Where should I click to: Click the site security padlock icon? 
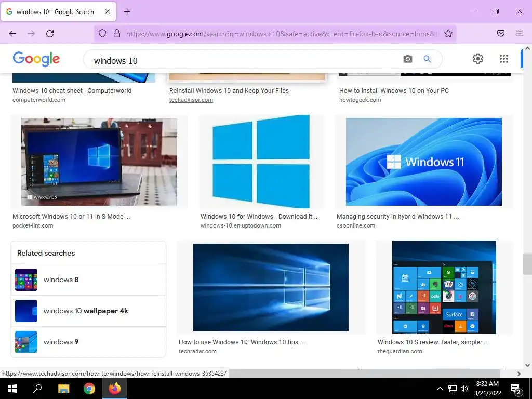click(x=117, y=33)
